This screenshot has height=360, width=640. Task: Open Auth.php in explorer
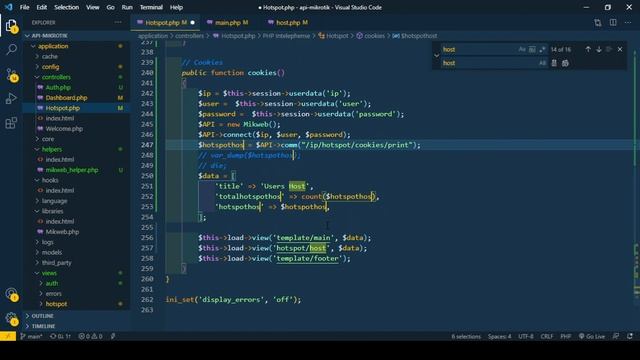(58, 87)
